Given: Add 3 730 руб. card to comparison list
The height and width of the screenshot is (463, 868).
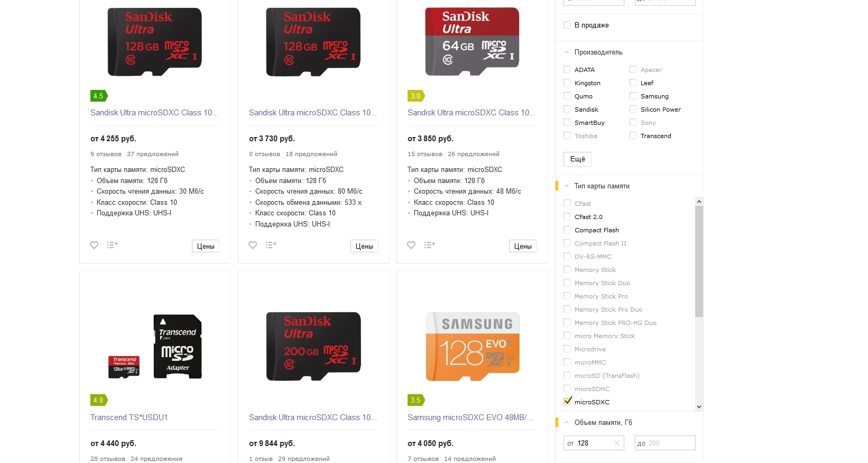Looking at the screenshot, I should point(271,245).
